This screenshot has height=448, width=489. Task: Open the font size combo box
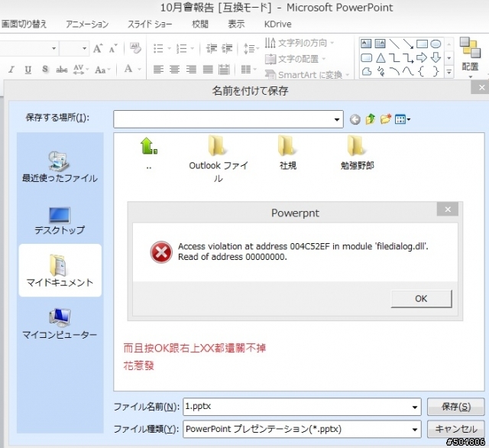point(74,49)
